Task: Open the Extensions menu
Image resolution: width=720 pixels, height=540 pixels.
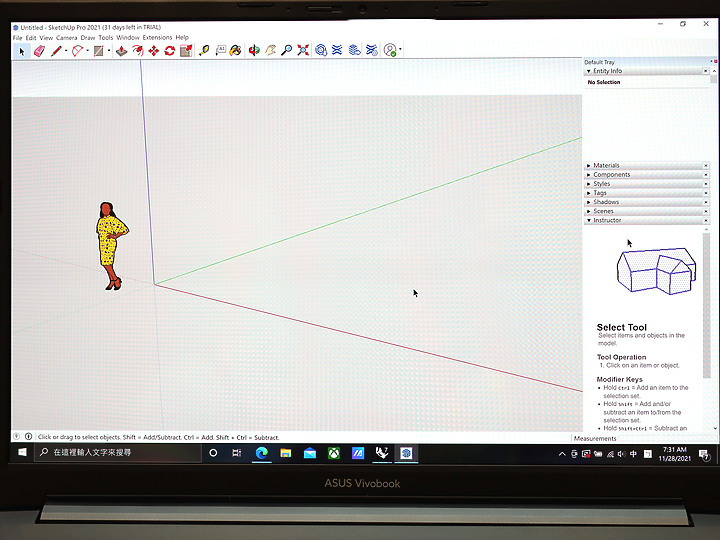Action: 157,37
